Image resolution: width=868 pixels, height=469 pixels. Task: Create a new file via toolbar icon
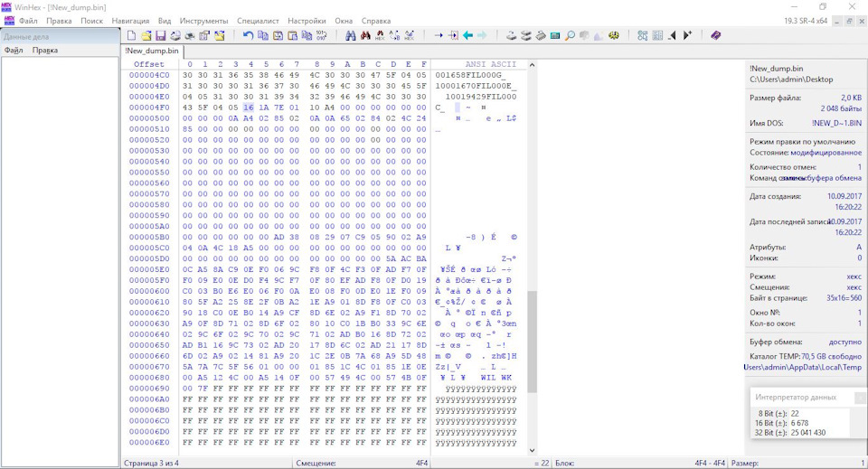(132, 35)
